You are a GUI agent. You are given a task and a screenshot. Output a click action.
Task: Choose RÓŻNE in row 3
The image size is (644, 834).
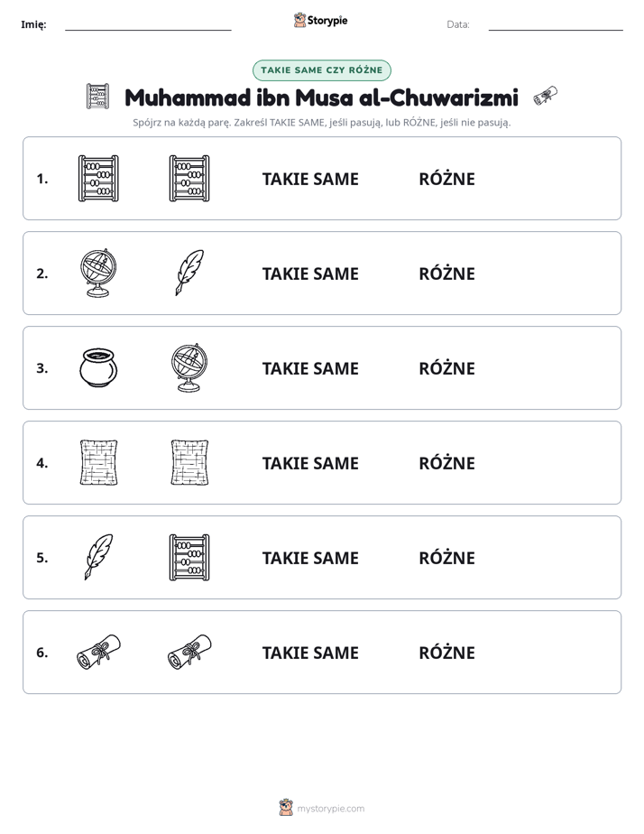[x=446, y=368]
